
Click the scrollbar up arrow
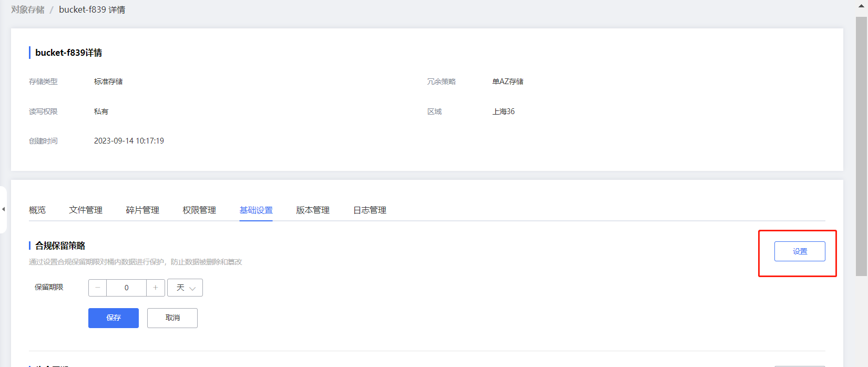point(861,6)
